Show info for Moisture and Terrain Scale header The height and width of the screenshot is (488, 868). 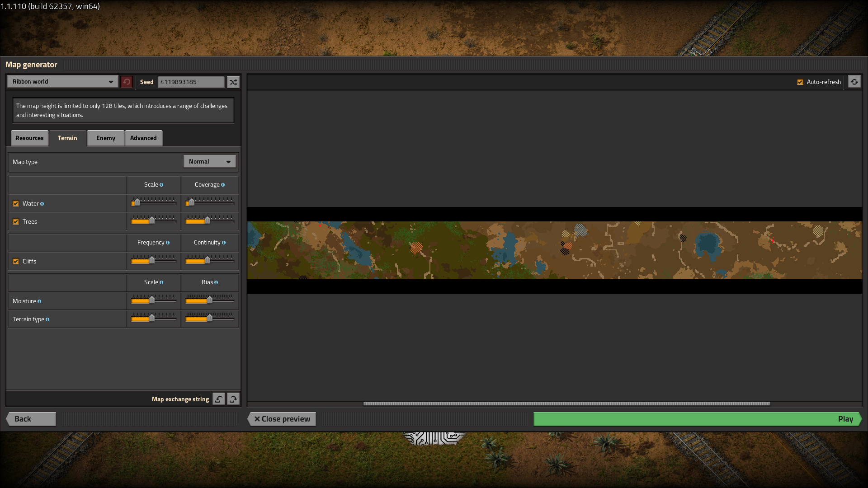pyautogui.click(x=161, y=282)
